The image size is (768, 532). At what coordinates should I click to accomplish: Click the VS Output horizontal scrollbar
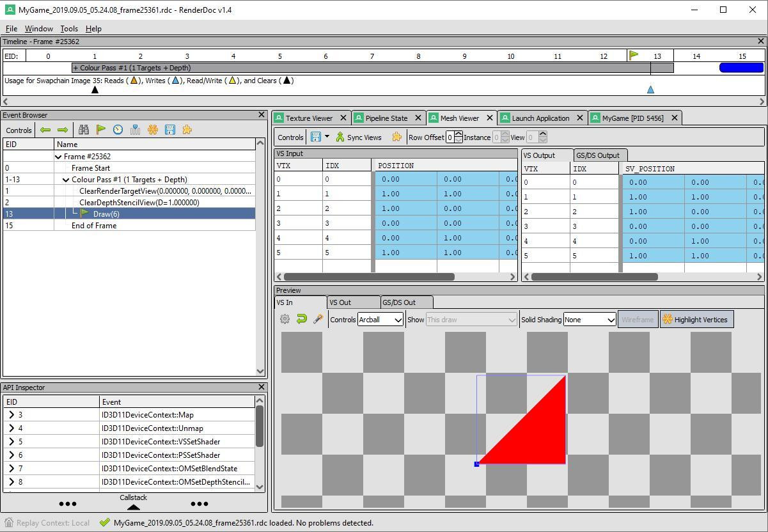coord(594,277)
